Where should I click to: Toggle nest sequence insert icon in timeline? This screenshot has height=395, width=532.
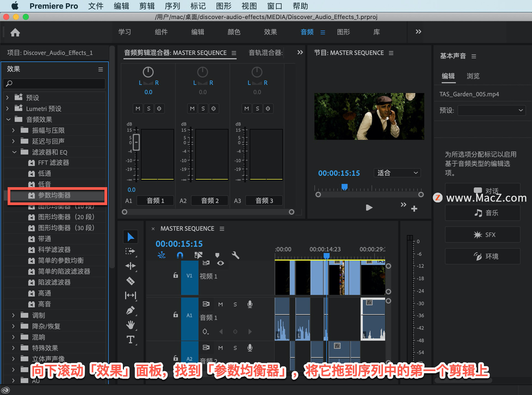tap(162, 255)
